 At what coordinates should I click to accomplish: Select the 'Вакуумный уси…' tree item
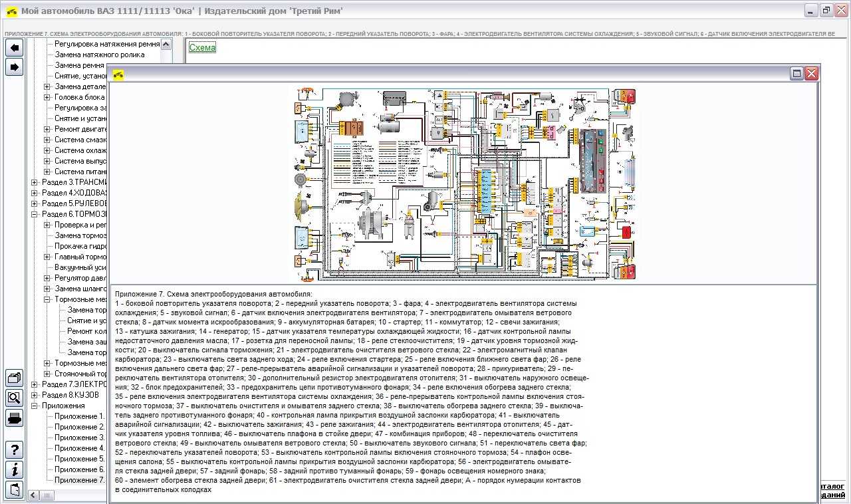click(80, 267)
